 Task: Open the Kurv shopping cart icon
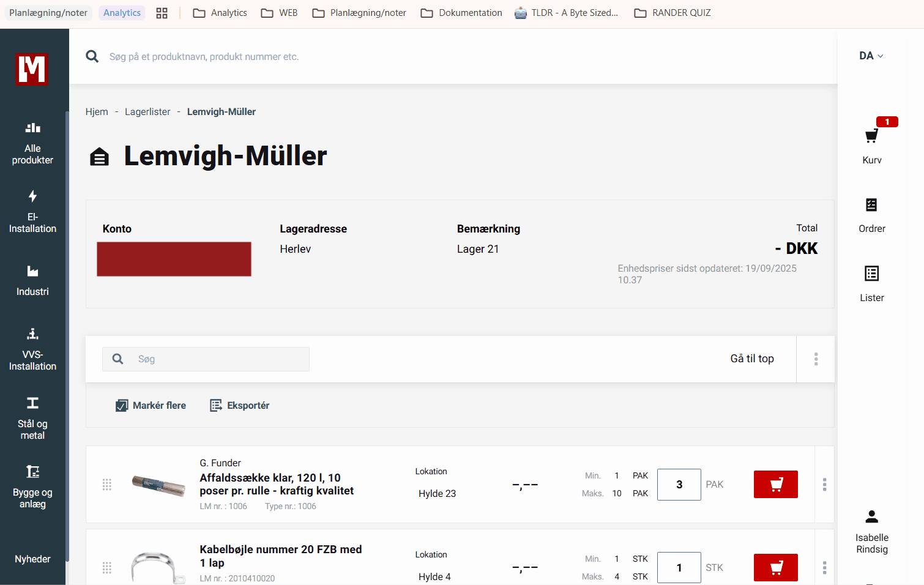(871, 136)
